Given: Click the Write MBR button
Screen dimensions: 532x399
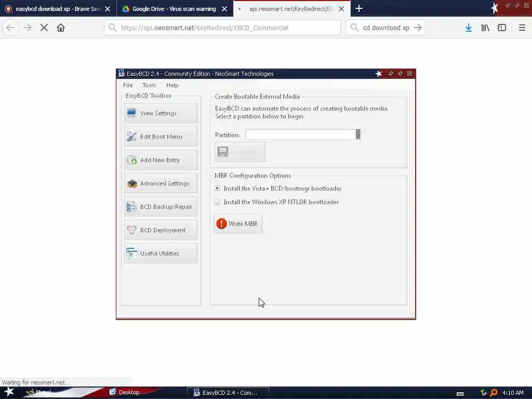Looking at the screenshot, I should (x=238, y=223).
